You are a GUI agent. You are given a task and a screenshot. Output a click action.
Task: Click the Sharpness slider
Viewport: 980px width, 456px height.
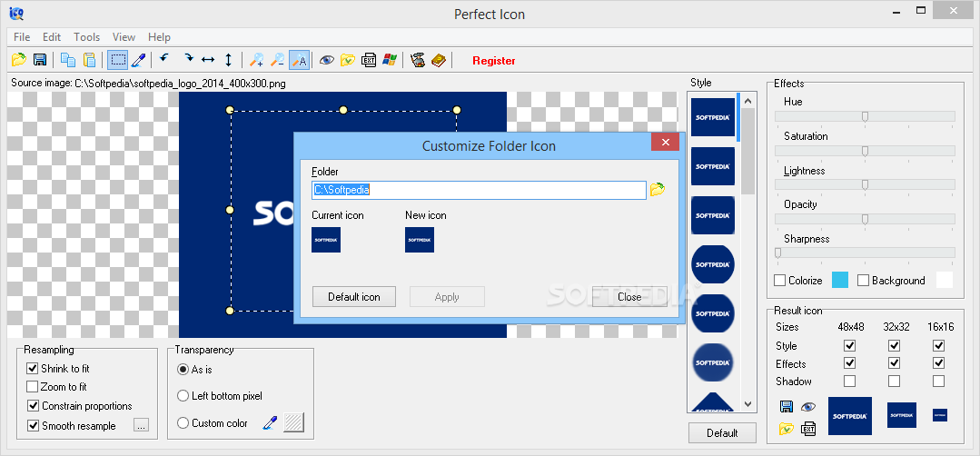point(865,253)
